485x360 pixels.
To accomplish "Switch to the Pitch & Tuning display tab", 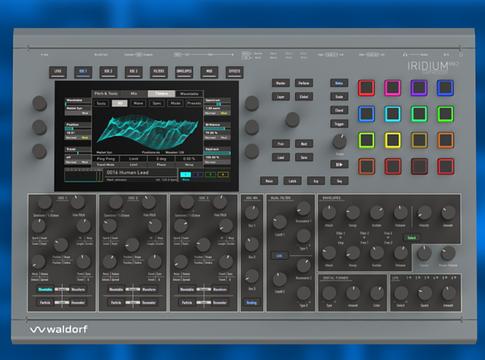I will click(106, 94).
